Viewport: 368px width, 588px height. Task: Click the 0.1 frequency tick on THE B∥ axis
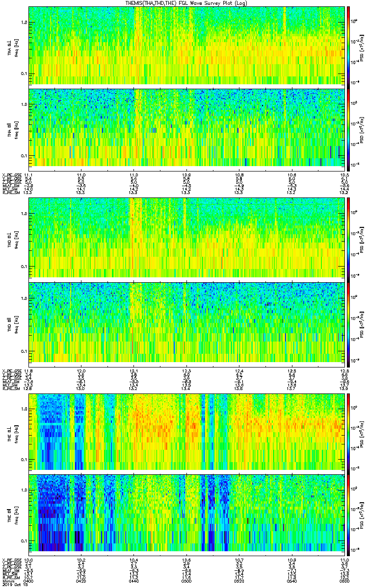click(x=23, y=541)
